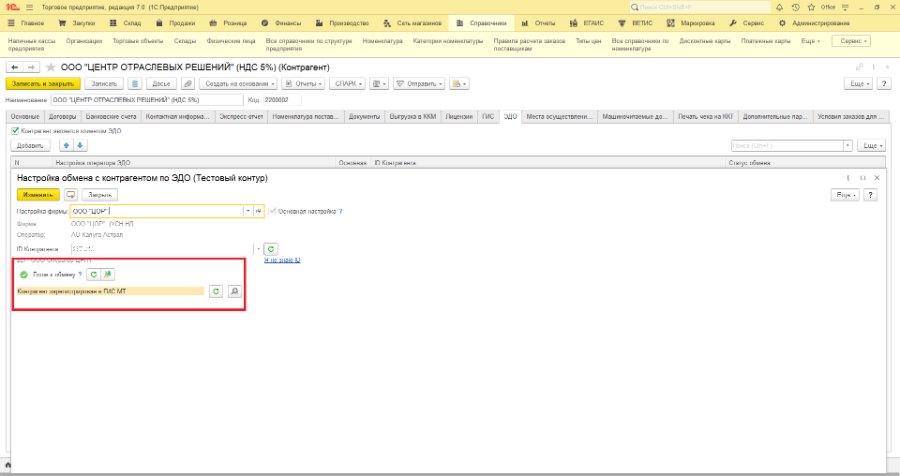Click the back arrow navigation button
900x476 pixels.
[14, 67]
